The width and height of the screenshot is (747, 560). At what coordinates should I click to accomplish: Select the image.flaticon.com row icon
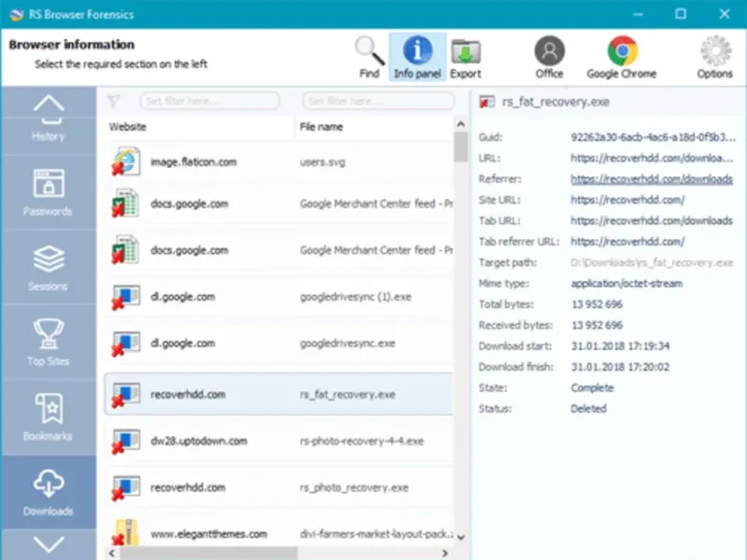126,161
